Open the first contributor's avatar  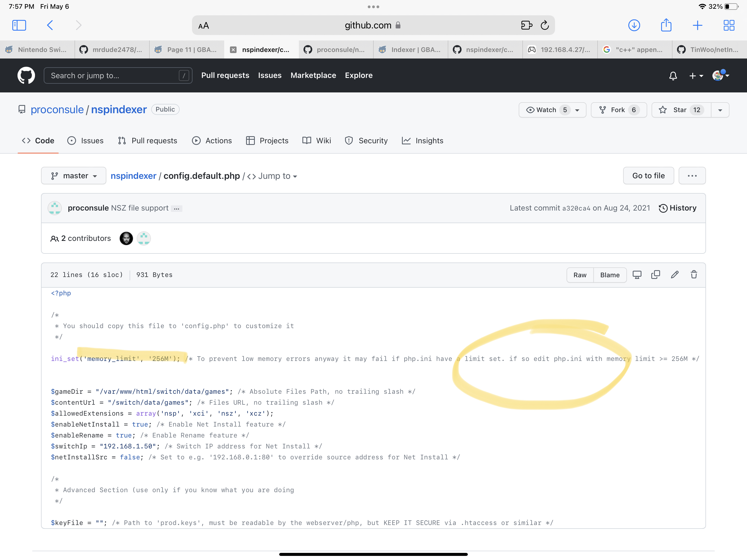(126, 238)
